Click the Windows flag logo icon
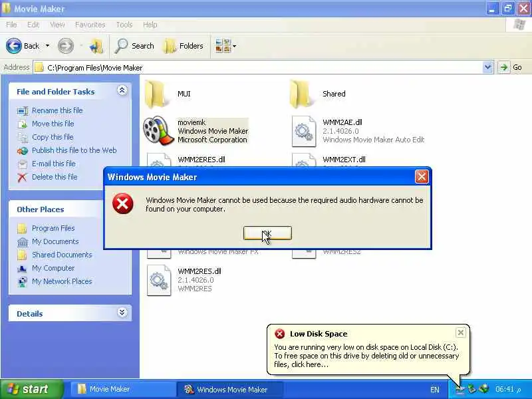The image size is (532, 399). pyautogui.click(x=519, y=25)
